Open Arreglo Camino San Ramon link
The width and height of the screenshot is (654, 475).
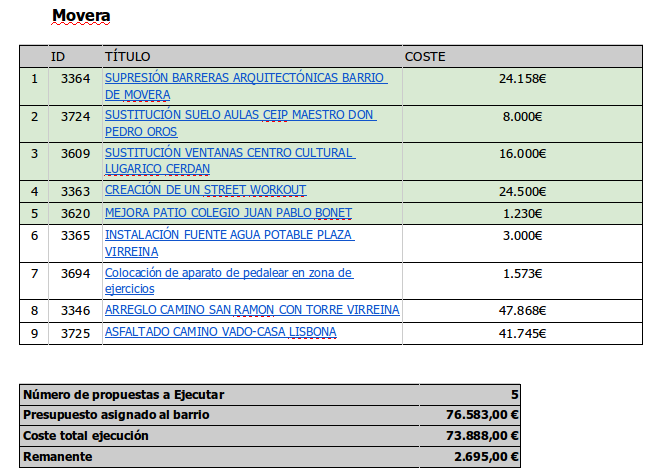pos(252,310)
